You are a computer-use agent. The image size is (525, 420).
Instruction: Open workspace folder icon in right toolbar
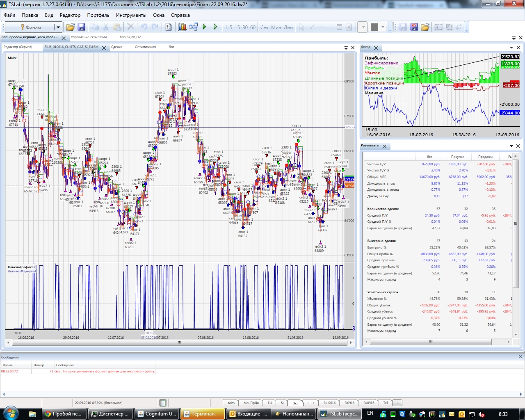[x=425, y=27]
